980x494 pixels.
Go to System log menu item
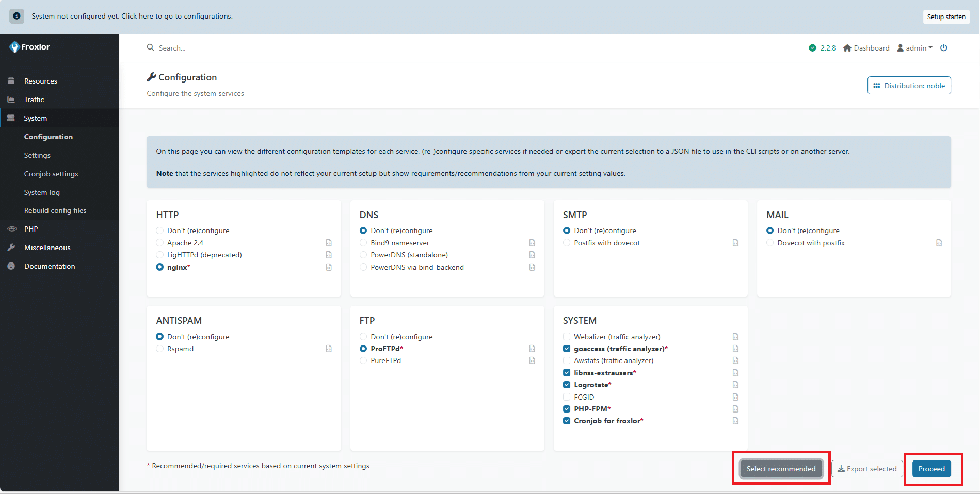tap(42, 192)
